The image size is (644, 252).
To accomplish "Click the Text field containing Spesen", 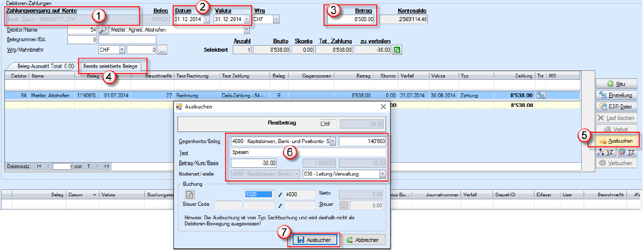I will 308,152.
